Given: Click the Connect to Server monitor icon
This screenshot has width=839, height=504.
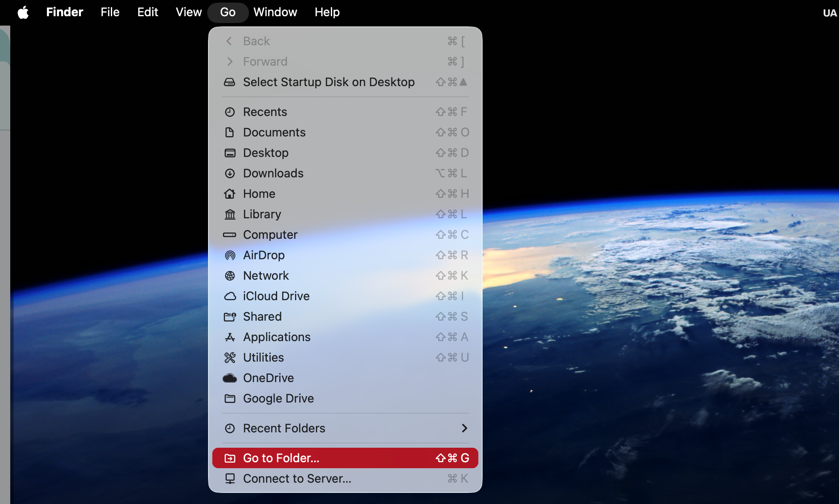Looking at the screenshot, I should [230, 478].
